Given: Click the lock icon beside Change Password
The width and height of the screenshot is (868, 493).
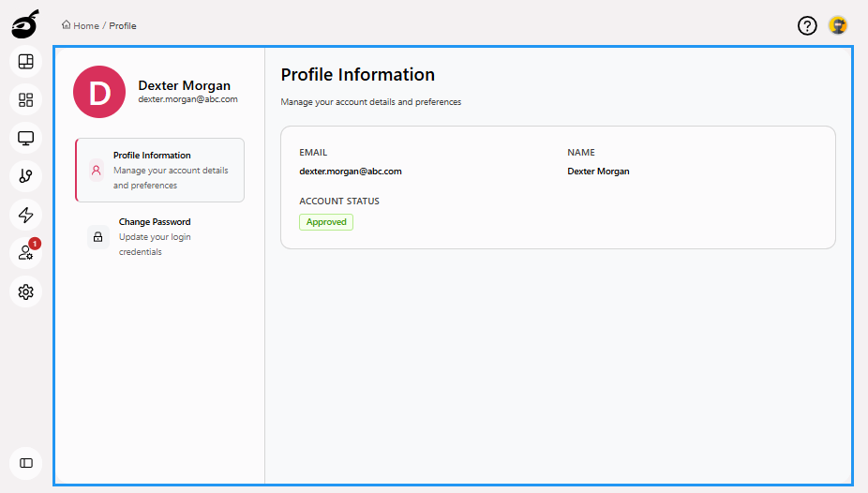Looking at the screenshot, I should 98,237.
